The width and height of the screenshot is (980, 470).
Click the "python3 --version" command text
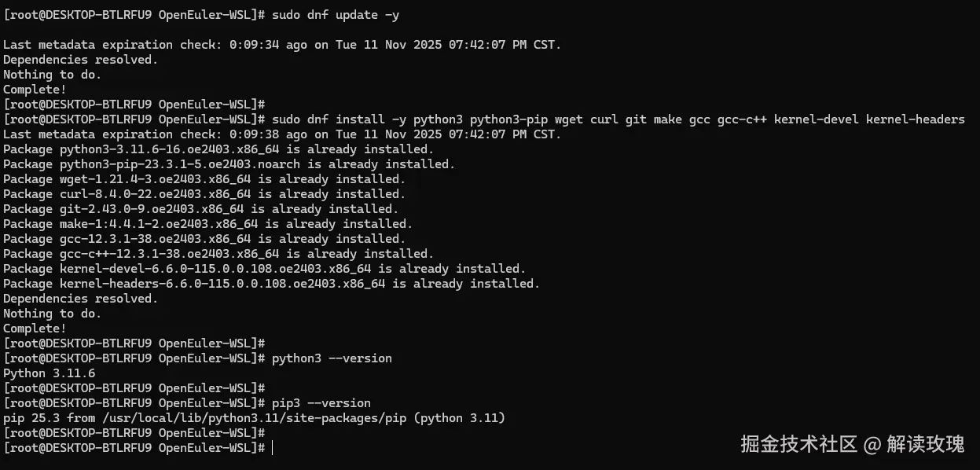coord(332,358)
